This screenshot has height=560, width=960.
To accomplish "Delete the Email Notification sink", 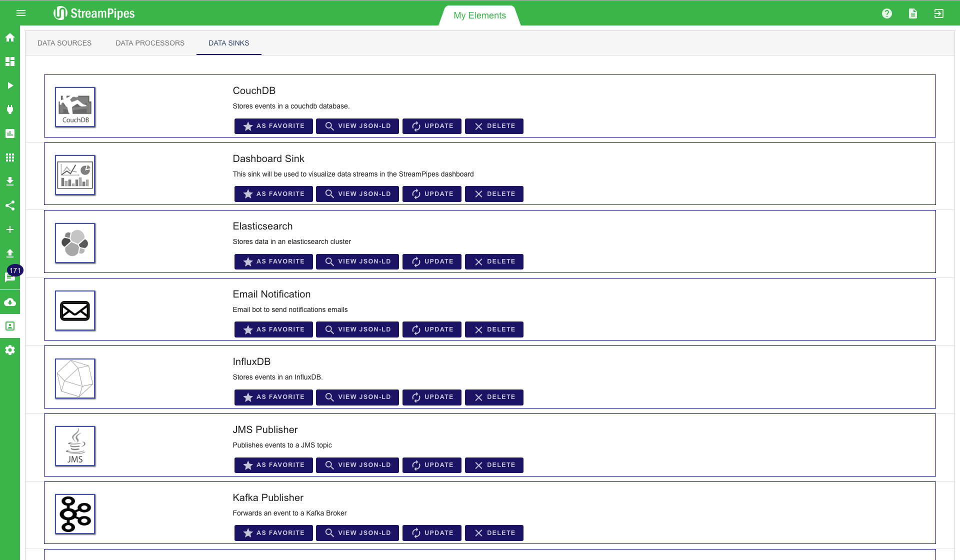I will coord(494,329).
